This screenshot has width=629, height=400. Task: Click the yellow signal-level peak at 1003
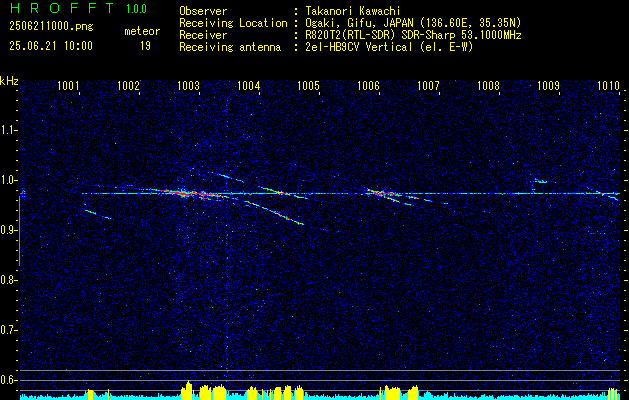click(x=187, y=390)
